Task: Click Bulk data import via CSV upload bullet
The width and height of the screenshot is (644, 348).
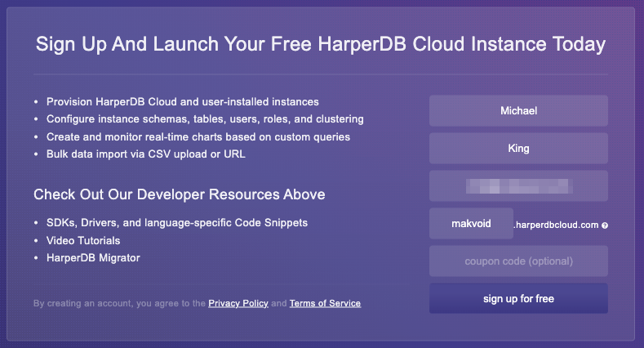Action: coord(146,154)
